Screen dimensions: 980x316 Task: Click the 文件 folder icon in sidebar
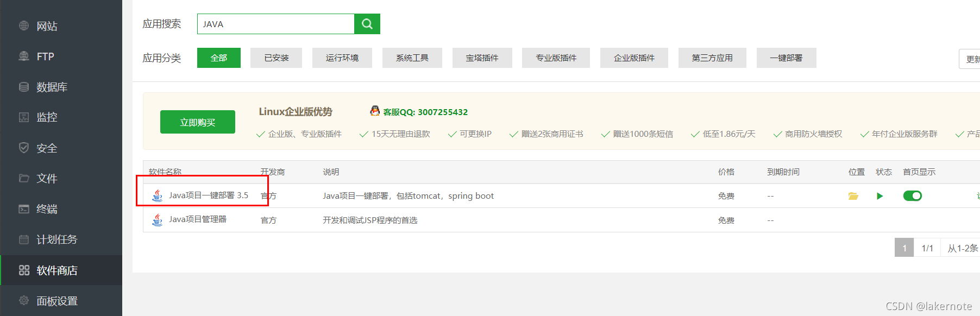pyautogui.click(x=24, y=178)
